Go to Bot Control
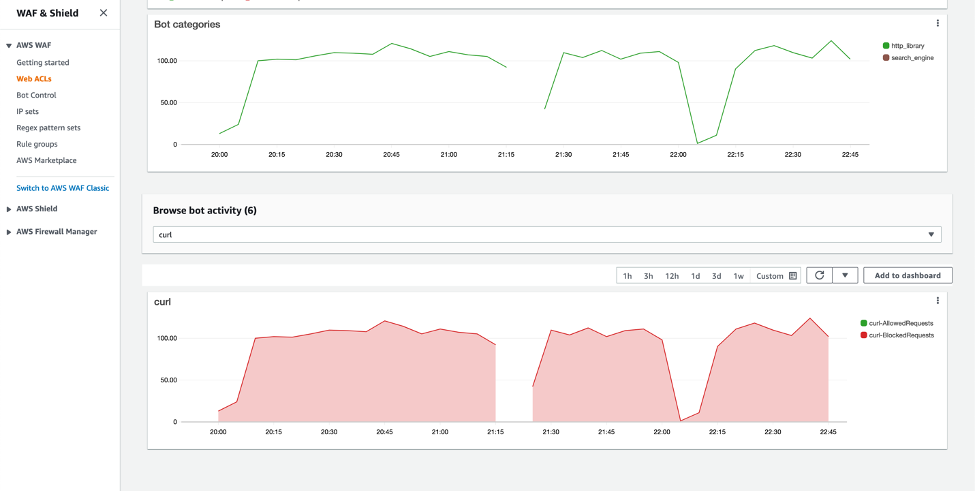 point(36,95)
